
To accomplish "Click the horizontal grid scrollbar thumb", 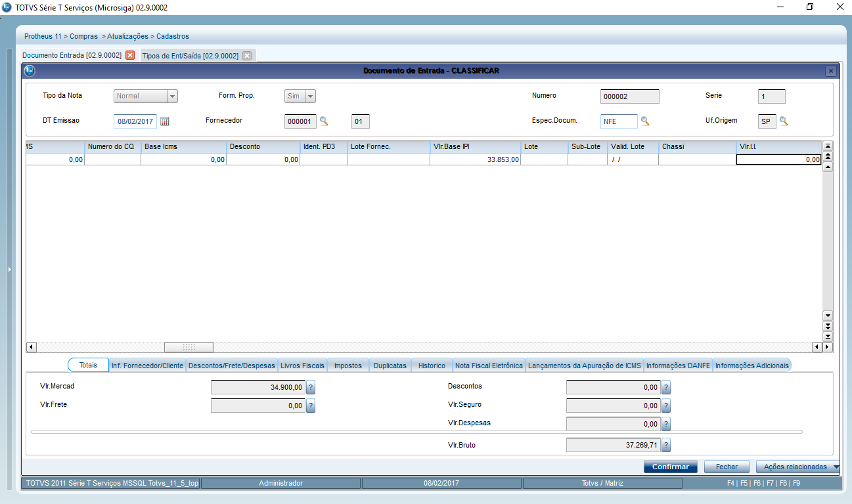I will (x=189, y=346).
